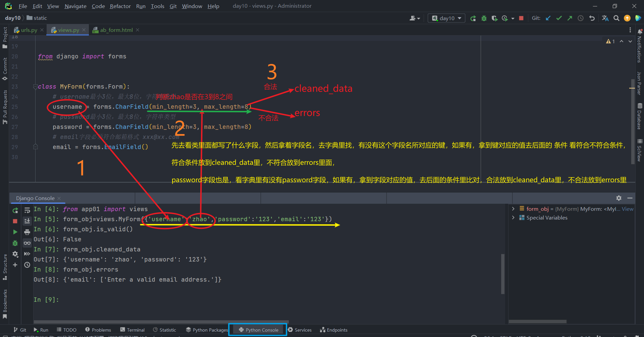
Task: Rerun the day10 configuration in the main toolbar
Action: pos(473,18)
